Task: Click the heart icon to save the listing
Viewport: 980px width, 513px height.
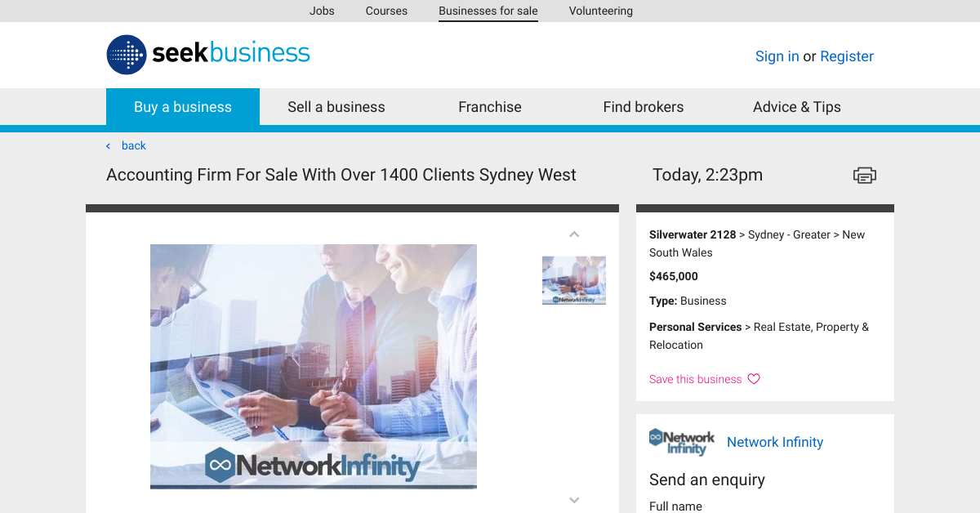Action: [x=752, y=378]
